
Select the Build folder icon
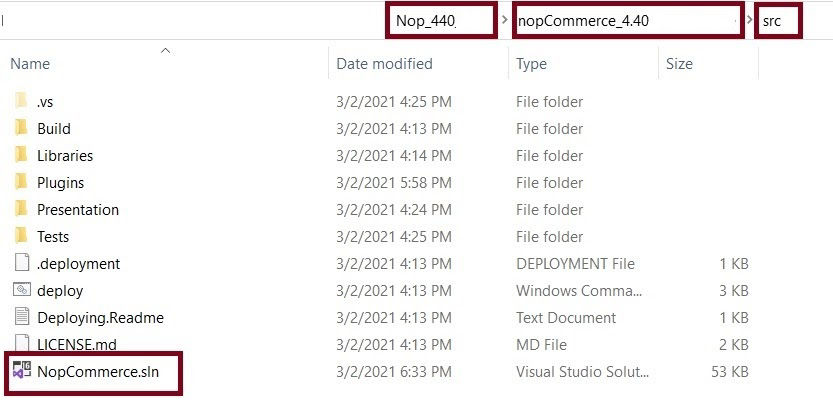coord(21,128)
